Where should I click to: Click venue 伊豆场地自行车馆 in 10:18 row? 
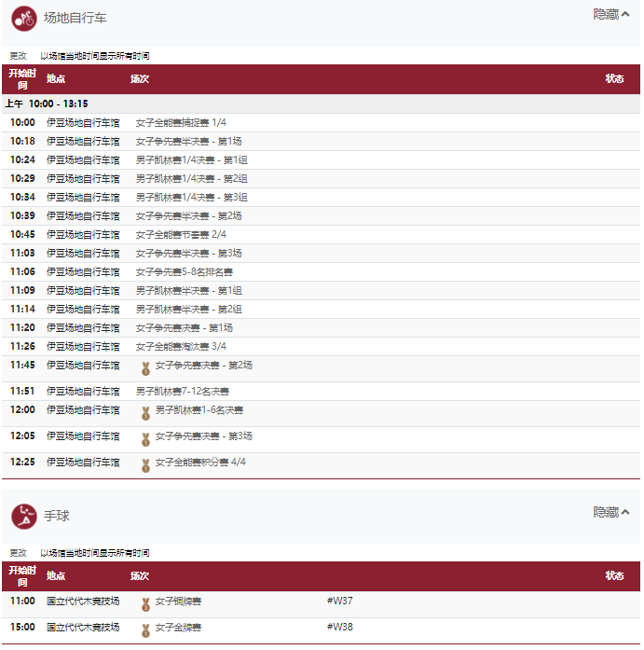click(x=83, y=142)
